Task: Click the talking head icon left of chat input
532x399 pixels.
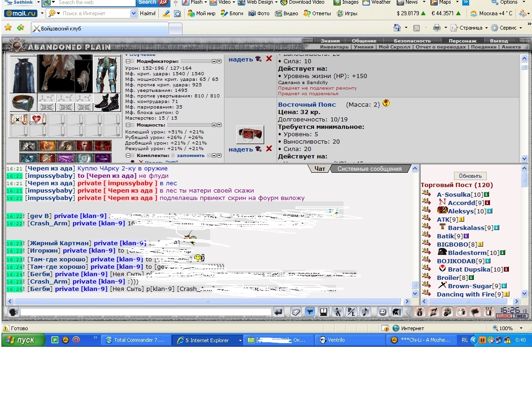Action: pos(13,312)
